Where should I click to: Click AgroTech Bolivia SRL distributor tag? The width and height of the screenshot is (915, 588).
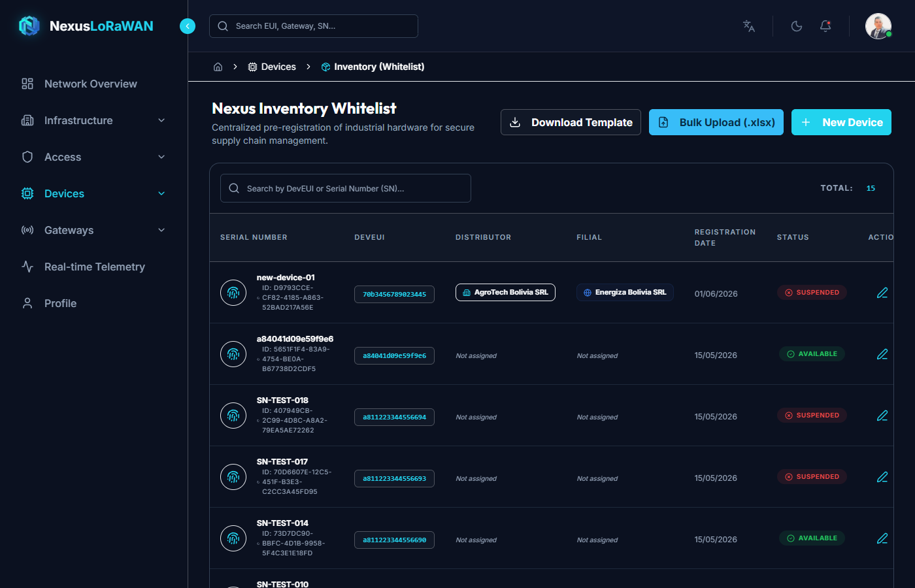coord(505,292)
